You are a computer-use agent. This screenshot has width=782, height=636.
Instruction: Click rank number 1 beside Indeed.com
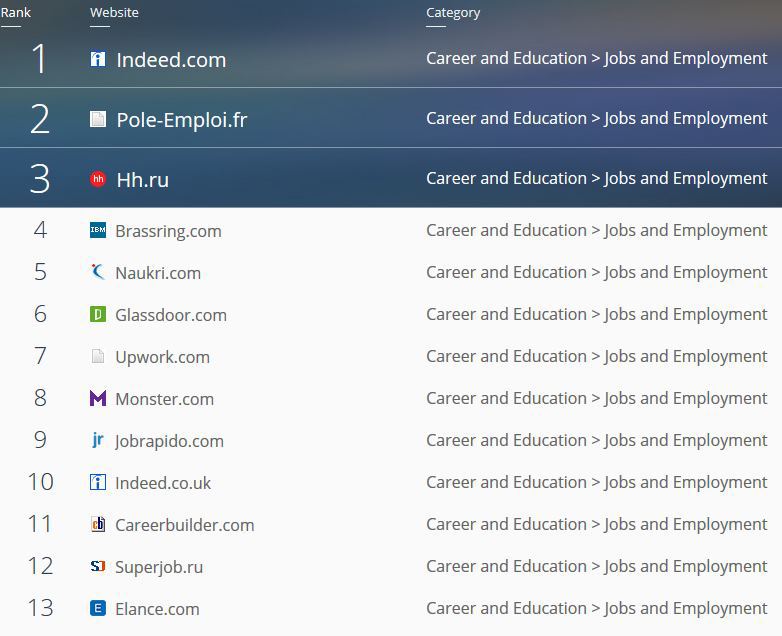point(39,59)
